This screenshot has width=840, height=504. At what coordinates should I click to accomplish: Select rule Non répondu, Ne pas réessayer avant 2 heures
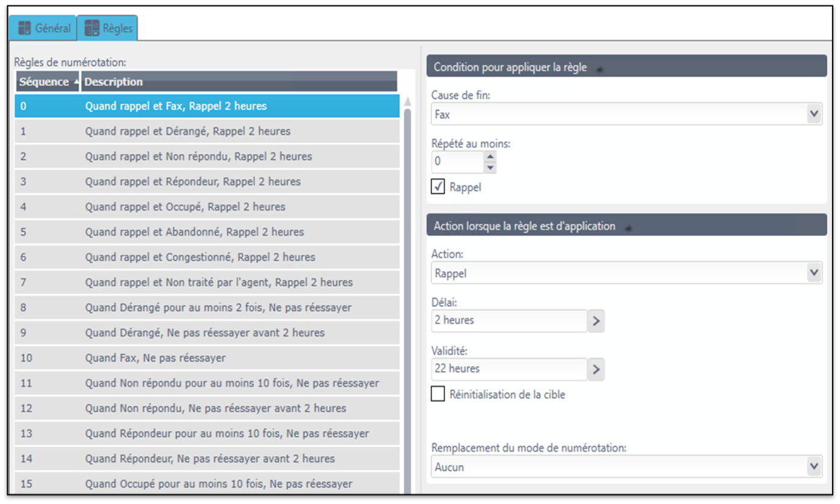tap(207, 408)
